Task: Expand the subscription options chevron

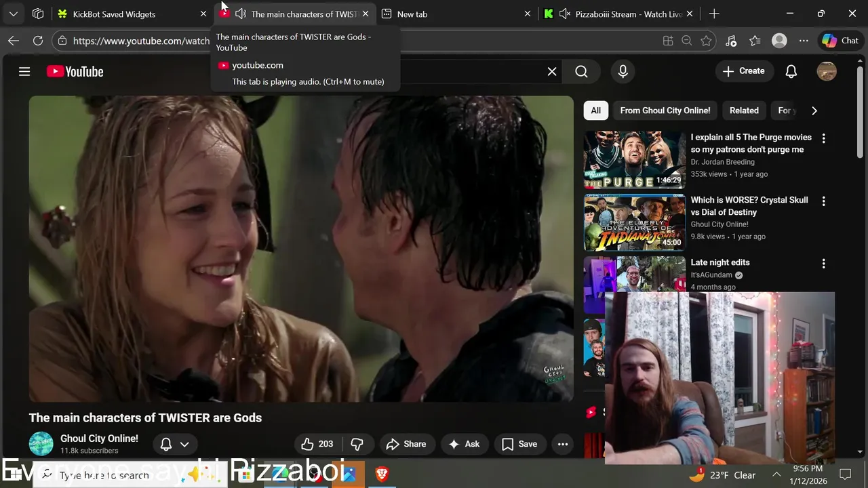Action: [184, 444]
